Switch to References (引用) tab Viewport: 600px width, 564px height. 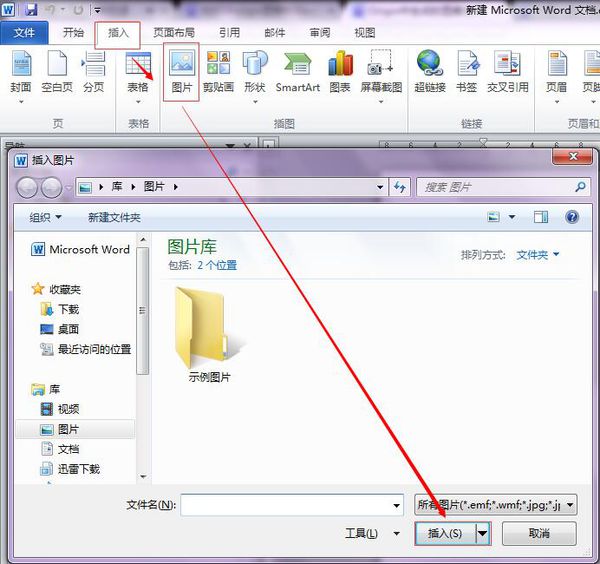230,33
